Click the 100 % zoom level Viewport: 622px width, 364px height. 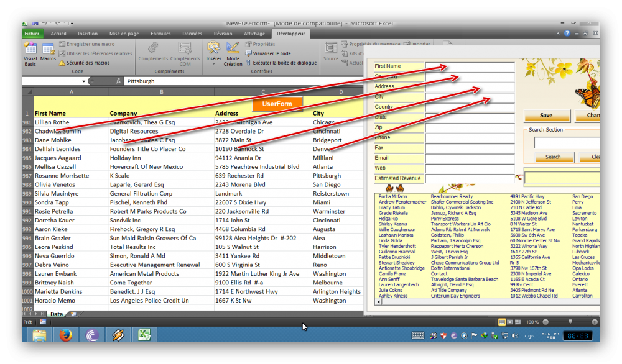[x=532, y=322]
